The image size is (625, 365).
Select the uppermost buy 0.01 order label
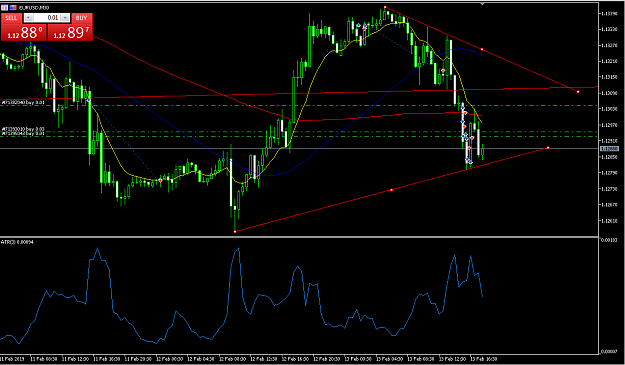pyautogui.click(x=23, y=102)
